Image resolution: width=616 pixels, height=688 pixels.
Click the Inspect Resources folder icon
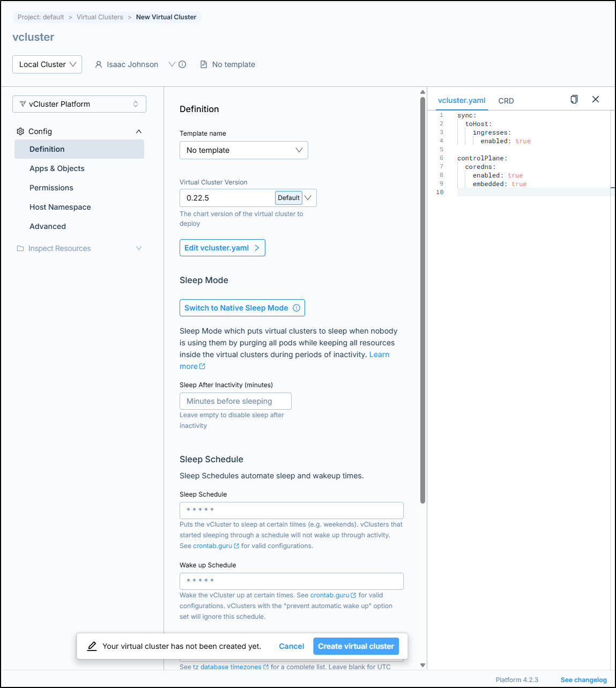[x=20, y=248]
